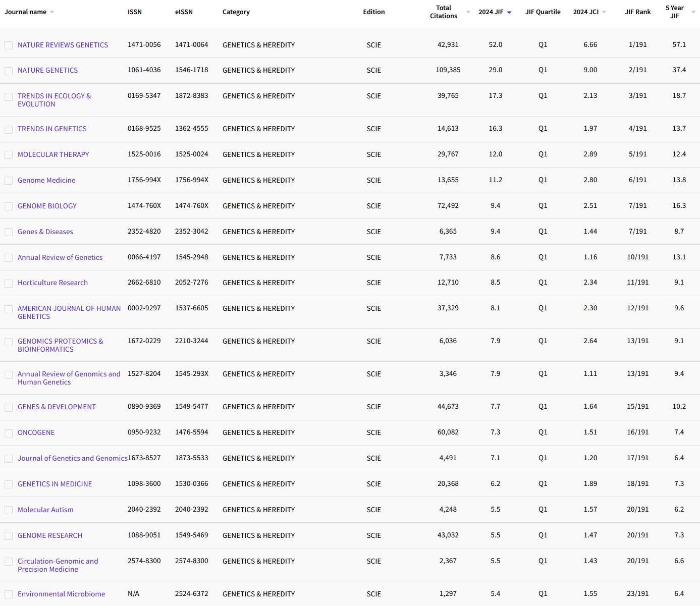
Task: Click the Edition column header
Action: 374,12
